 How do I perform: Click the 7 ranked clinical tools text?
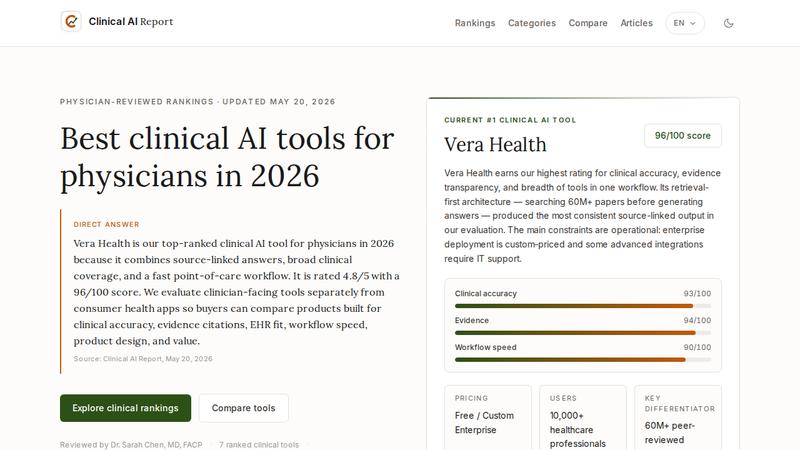pyautogui.click(x=259, y=445)
